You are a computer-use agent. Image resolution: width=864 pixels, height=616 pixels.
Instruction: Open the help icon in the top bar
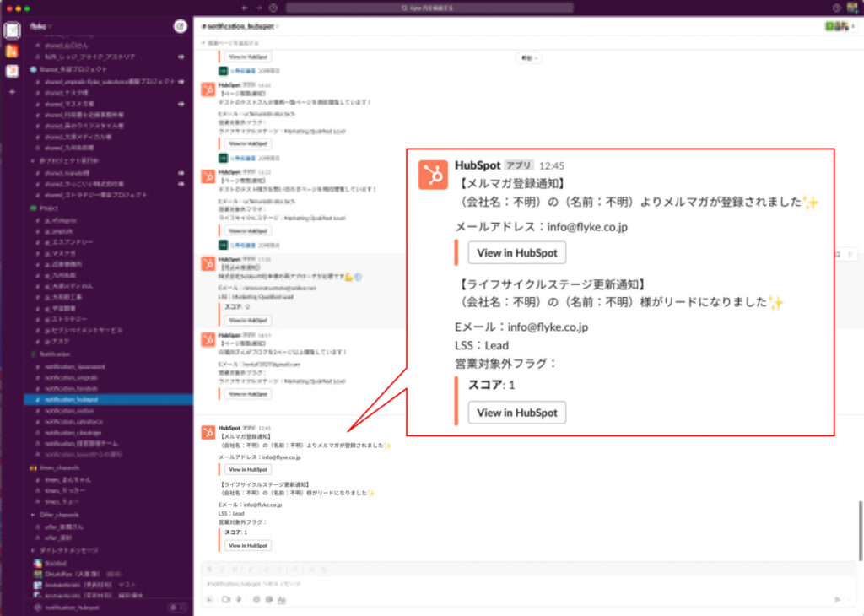tap(836, 8)
